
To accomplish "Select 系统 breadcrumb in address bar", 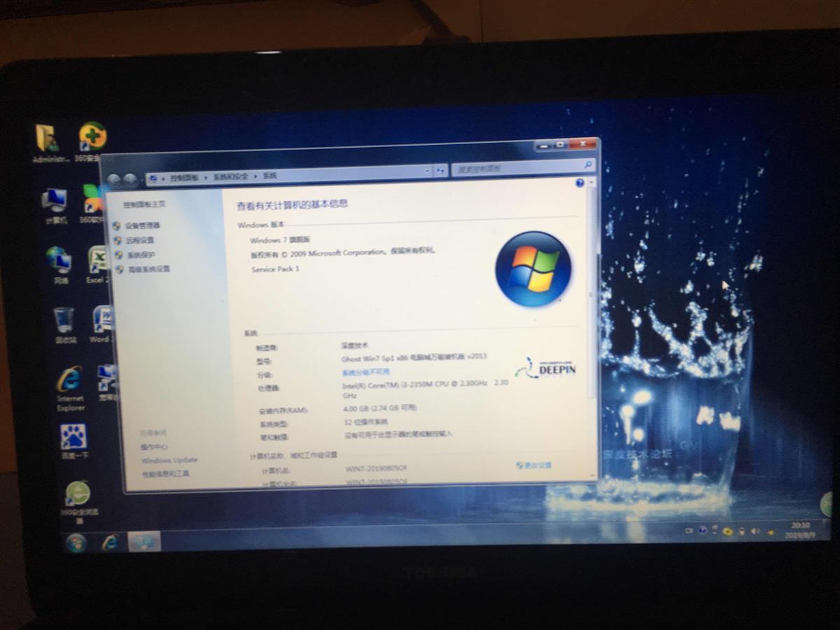I will click(x=269, y=176).
